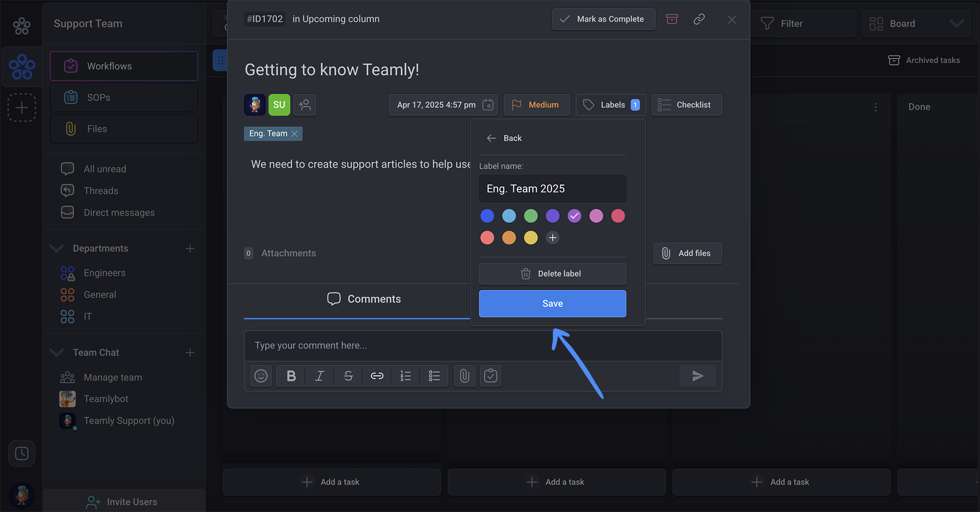Toggle bold formatting in comment
Screen dimensions: 980x512
[x=291, y=376]
